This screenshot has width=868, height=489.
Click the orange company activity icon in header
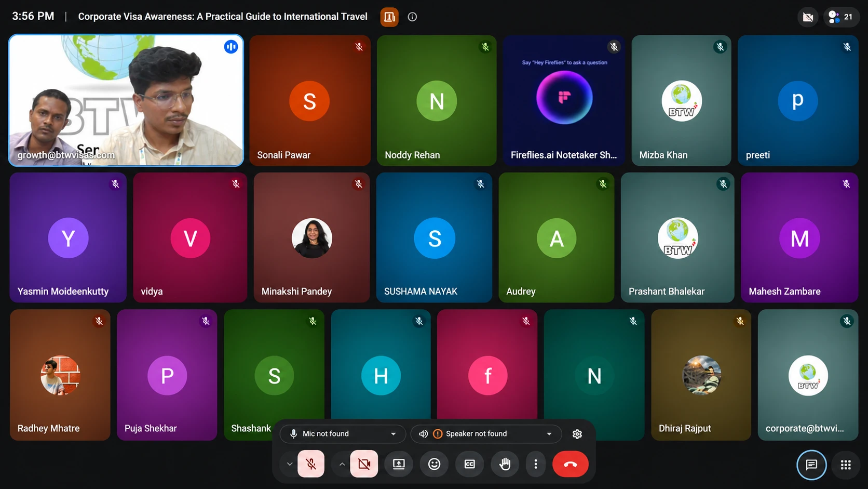(389, 17)
